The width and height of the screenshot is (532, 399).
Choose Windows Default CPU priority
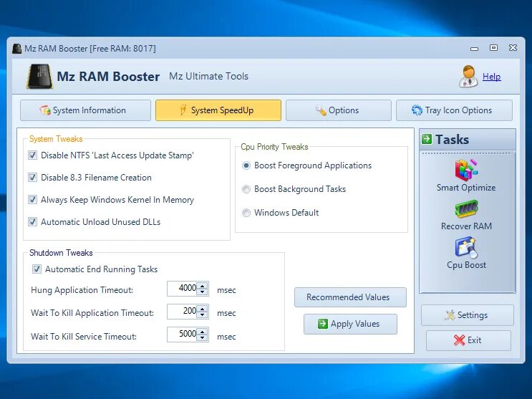pyautogui.click(x=246, y=213)
